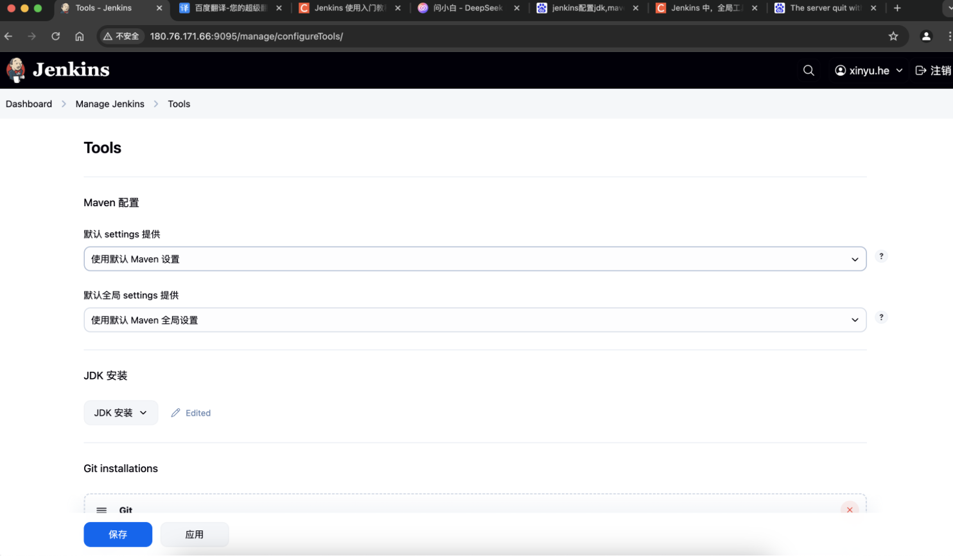
Task: Click the Jenkins butler logo icon
Action: 16,70
